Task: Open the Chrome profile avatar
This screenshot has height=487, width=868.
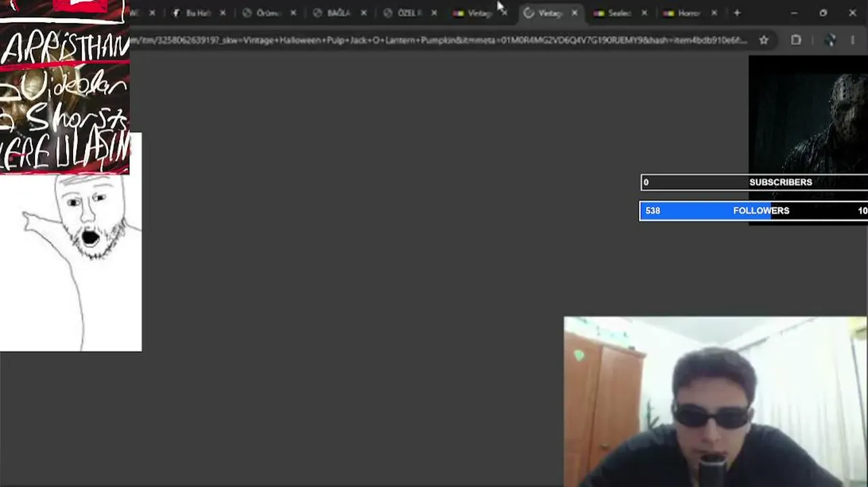Action: click(x=831, y=40)
